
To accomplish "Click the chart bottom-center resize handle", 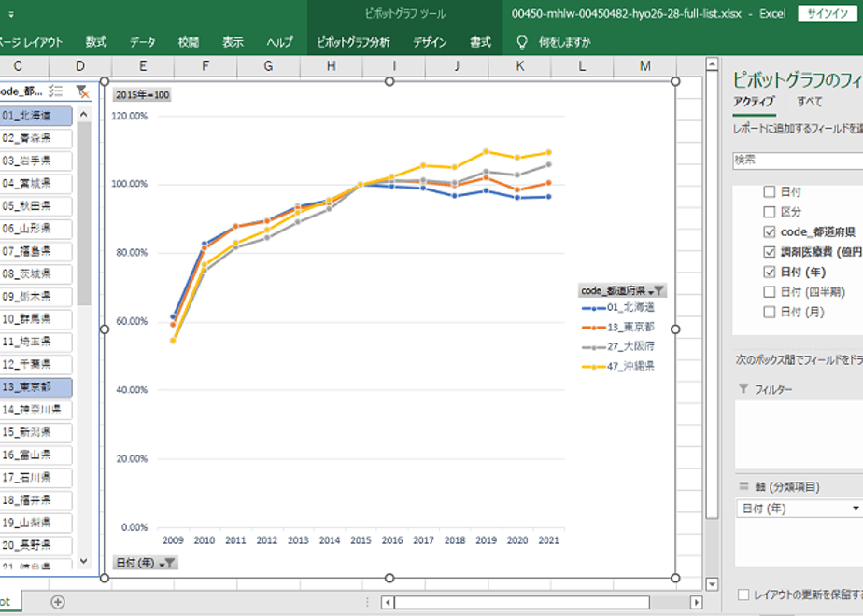I will pos(389,578).
